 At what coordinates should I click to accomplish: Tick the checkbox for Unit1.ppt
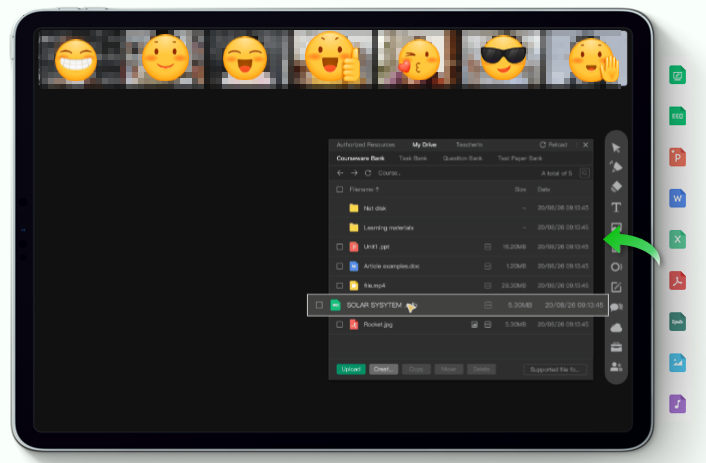[x=339, y=247]
